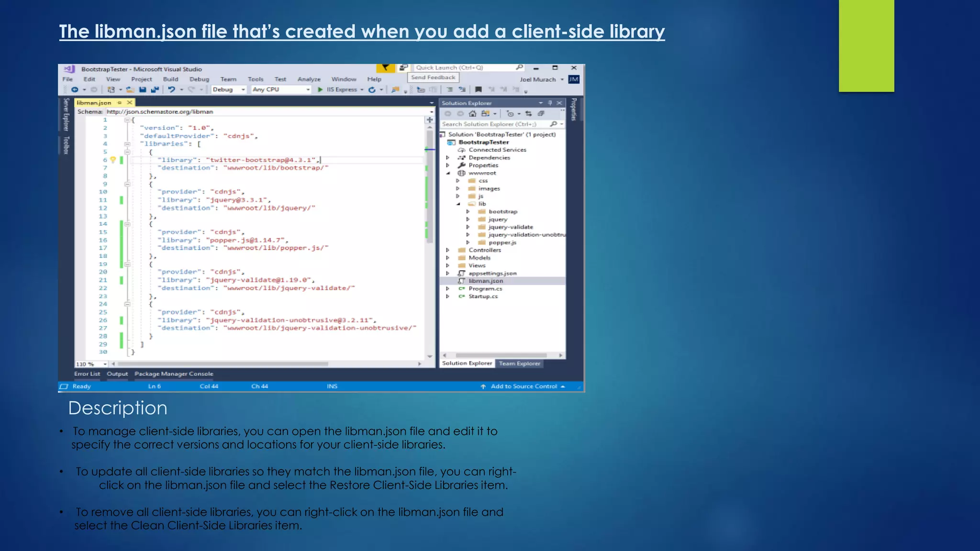Click the bookmark flag icon in toolbar
Viewport: 980px width, 551px height.
coord(478,89)
